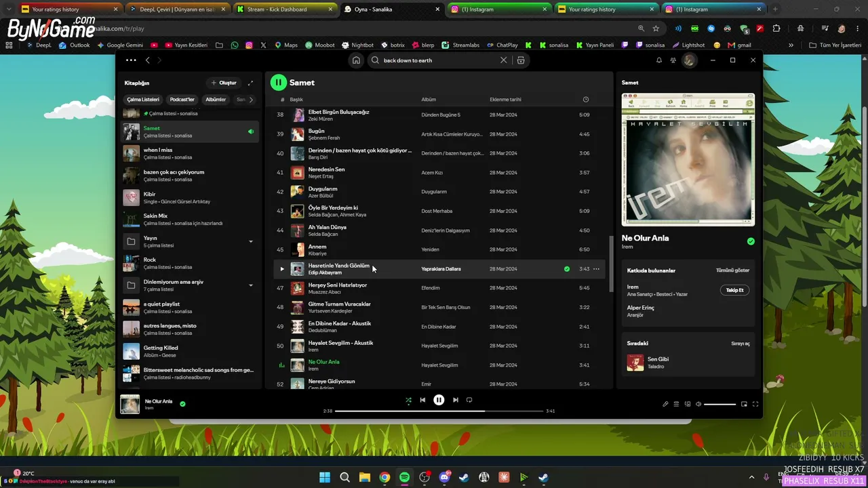Viewport: 868px width, 488px height.
Task: Adjust the volume slider
Action: point(720,404)
